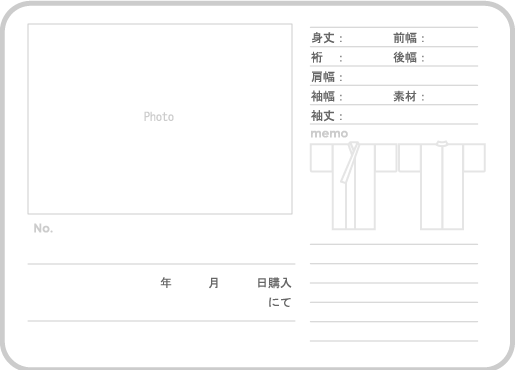This screenshot has height=370, width=516.
Task: Click the 前幅 measurement field
Action: coord(436,38)
